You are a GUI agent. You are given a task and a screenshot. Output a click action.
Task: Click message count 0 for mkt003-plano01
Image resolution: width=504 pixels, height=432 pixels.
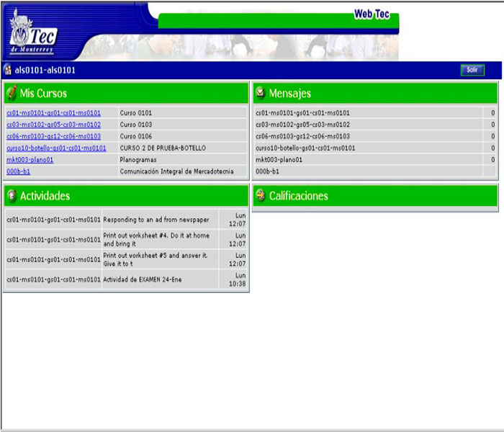[492, 159]
